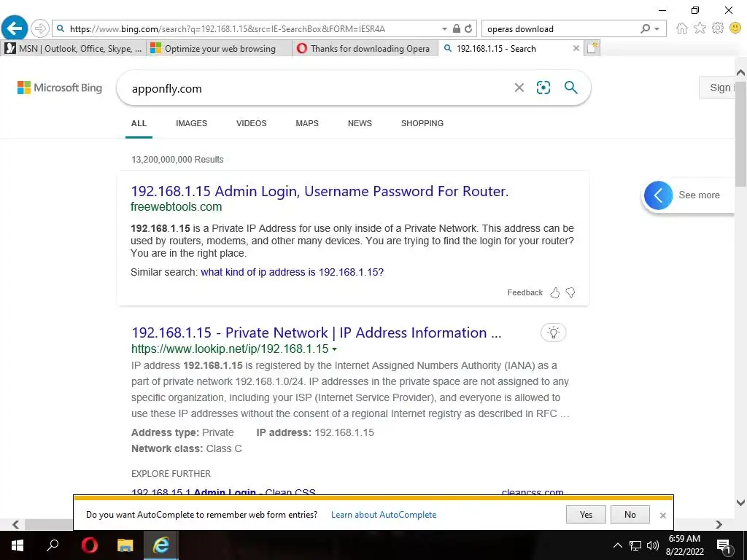This screenshot has width=747, height=560.
Task: Open the Action Center notifications icon
Action: coord(724,547)
